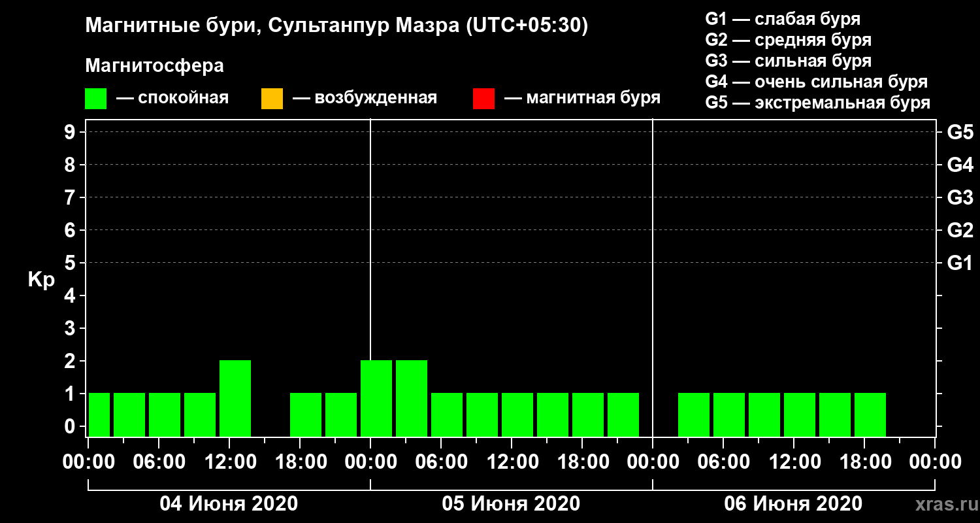This screenshot has height=523, width=980.
Task: Click the '— магнитная буря' legend label
Action: tap(582, 98)
